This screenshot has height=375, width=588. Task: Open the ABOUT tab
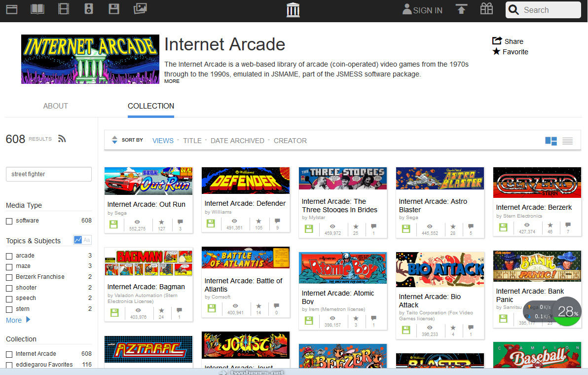pos(56,106)
